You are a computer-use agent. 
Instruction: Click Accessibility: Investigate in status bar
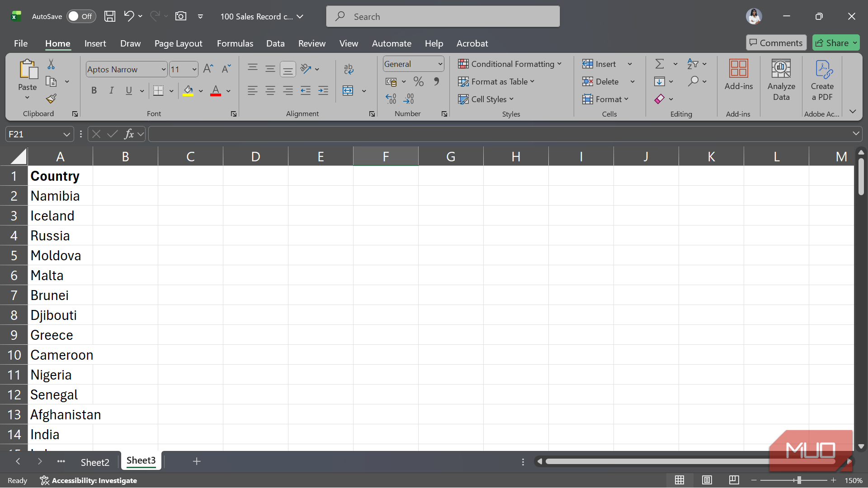click(89, 480)
